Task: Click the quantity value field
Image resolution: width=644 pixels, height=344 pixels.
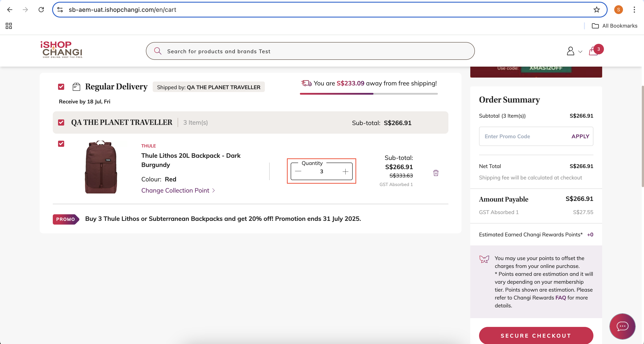Action: (x=322, y=171)
